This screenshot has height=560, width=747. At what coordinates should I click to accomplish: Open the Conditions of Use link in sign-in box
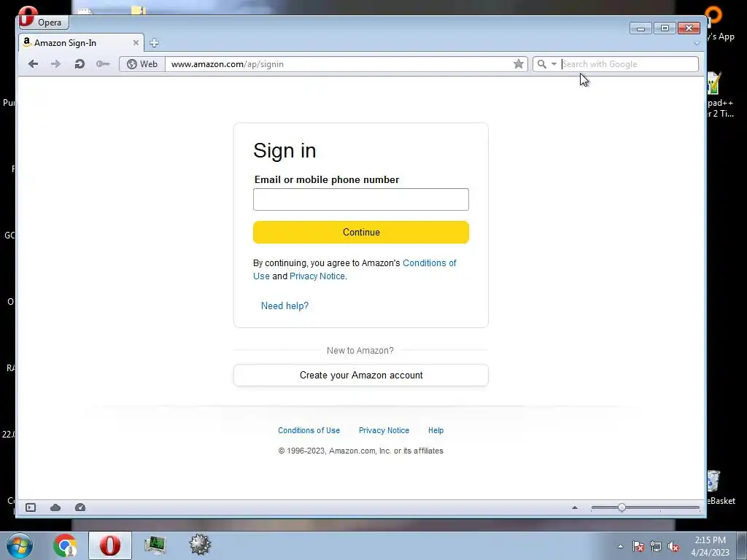pos(429,262)
